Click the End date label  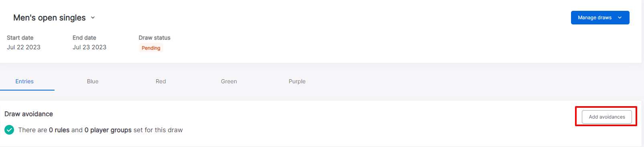click(84, 38)
